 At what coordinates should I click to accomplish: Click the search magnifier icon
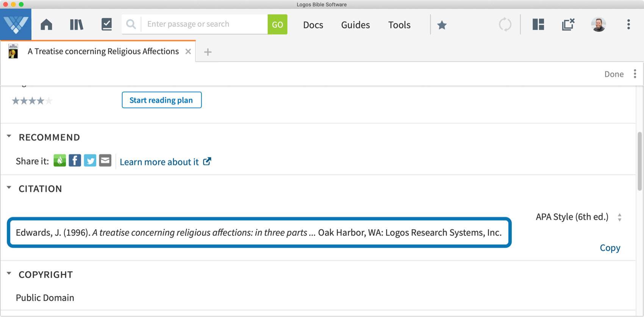tap(131, 24)
